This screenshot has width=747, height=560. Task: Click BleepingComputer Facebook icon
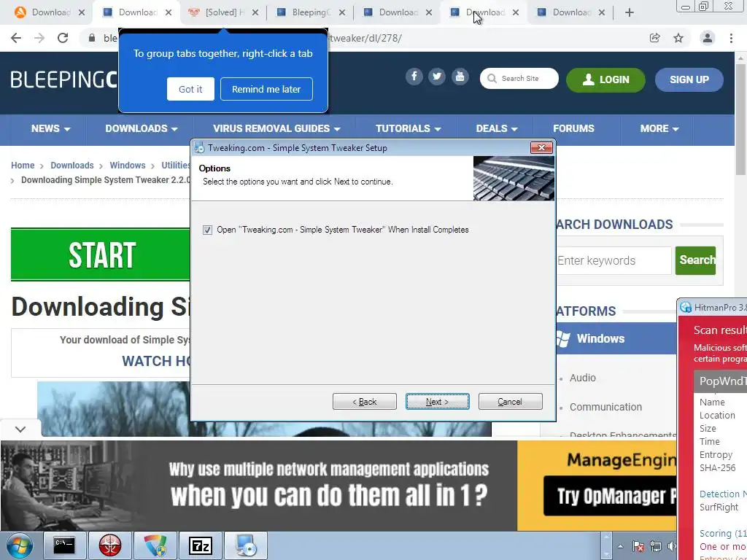[414, 77]
